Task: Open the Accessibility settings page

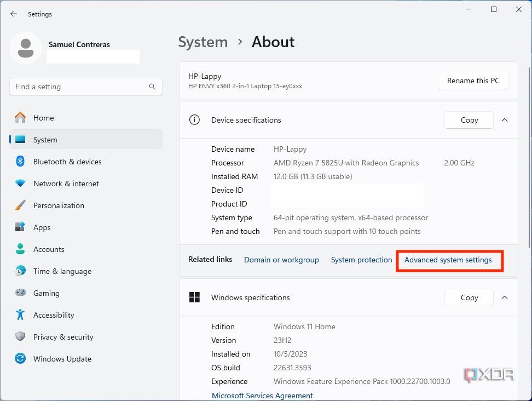Action: click(x=86, y=315)
